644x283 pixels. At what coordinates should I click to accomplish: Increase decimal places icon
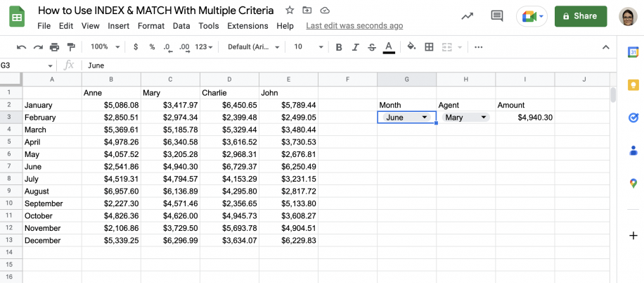point(184,48)
